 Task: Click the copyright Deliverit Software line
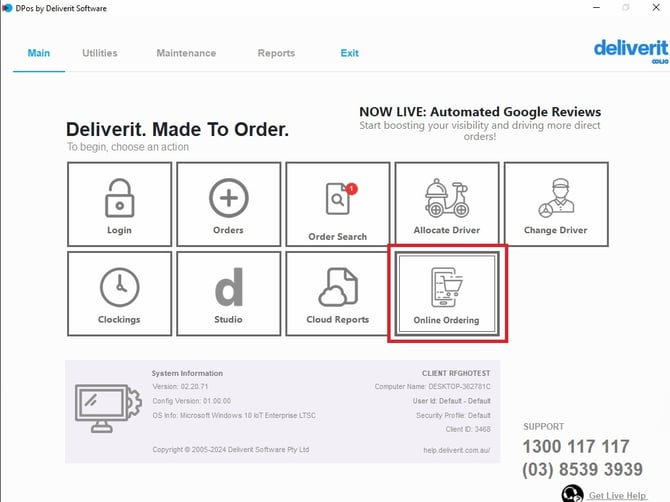point(231,449)
